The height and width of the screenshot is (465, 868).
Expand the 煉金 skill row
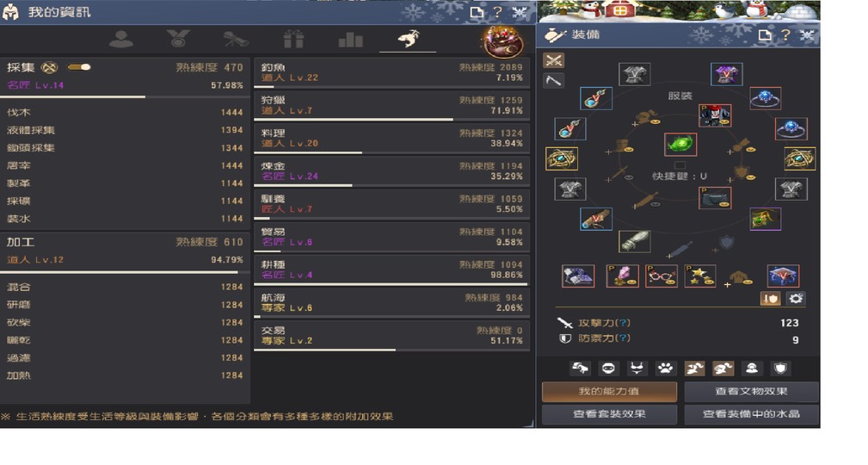point(391,172)
